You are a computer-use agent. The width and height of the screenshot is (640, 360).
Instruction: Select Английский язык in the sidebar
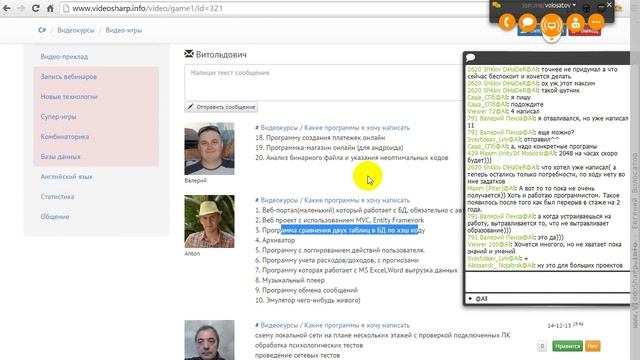click(66, 177)
